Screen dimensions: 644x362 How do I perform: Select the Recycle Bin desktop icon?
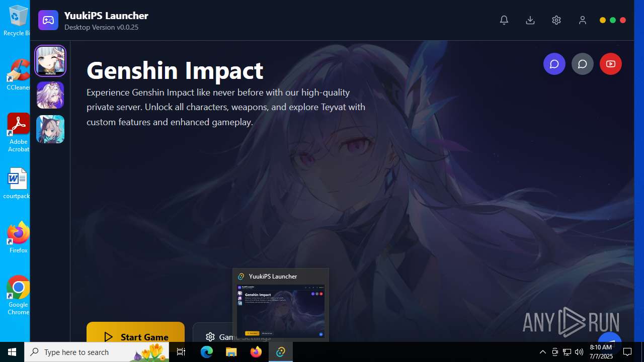(18, 21)
